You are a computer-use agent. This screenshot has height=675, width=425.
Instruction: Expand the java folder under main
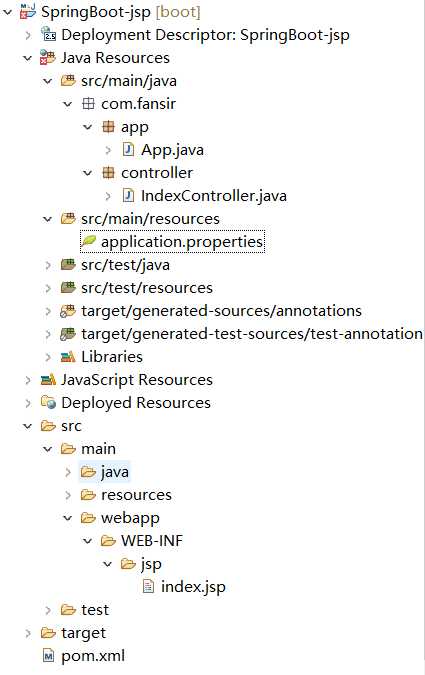(x=68, y=472)
